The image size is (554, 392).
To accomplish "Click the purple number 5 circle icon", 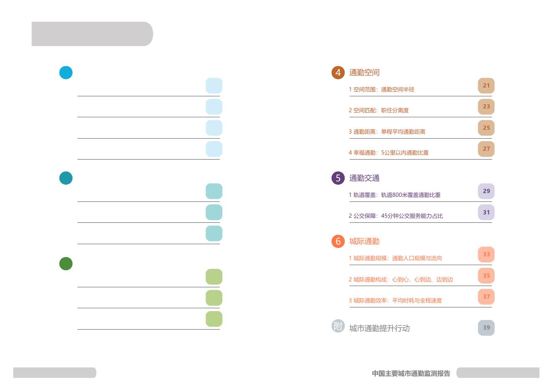I will 338,178.
